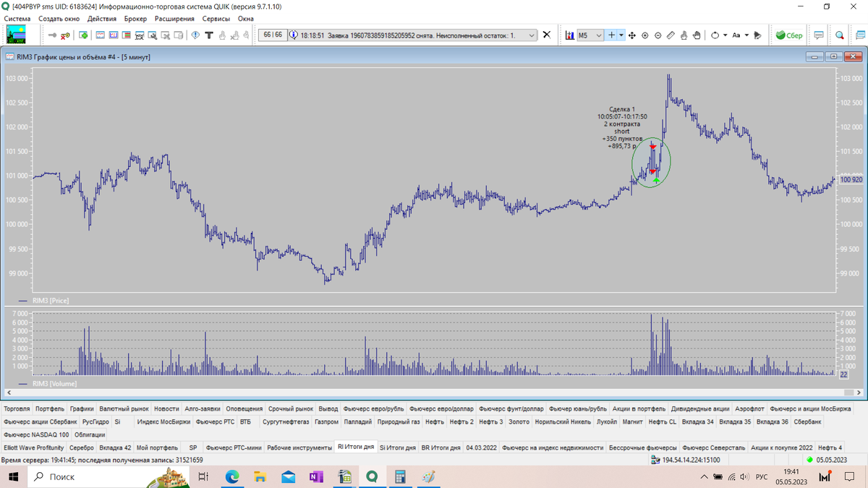The width and height of the screenshot is (868, 488).
Task: Switch to the BR Итоги дня tab
Action: [x=441, y=448]
